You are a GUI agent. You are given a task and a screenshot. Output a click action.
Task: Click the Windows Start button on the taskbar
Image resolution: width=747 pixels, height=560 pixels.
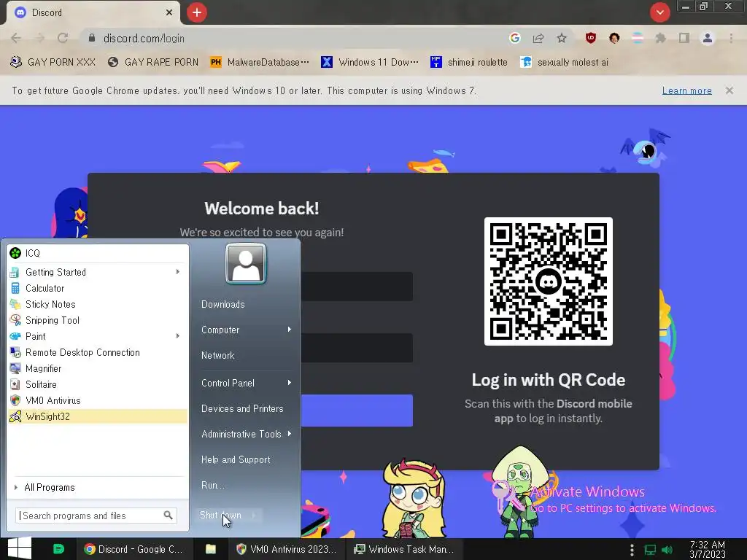(x=20, y=548)
